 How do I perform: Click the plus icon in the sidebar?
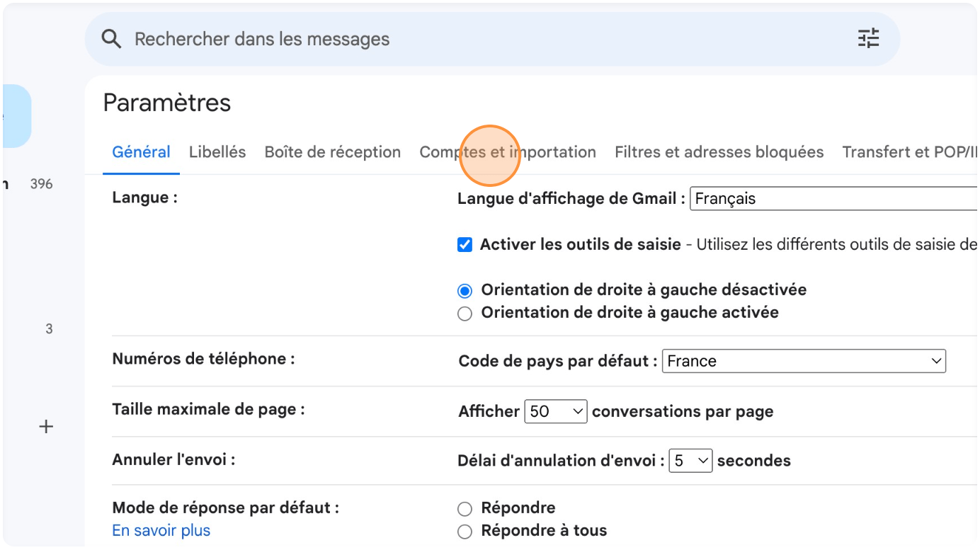45,426
